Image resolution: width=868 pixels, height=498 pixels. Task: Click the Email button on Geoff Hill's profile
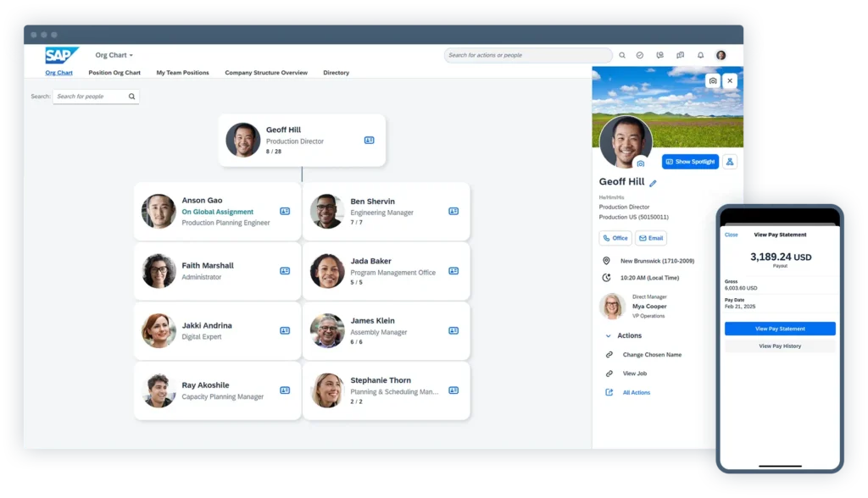point(650,238)
